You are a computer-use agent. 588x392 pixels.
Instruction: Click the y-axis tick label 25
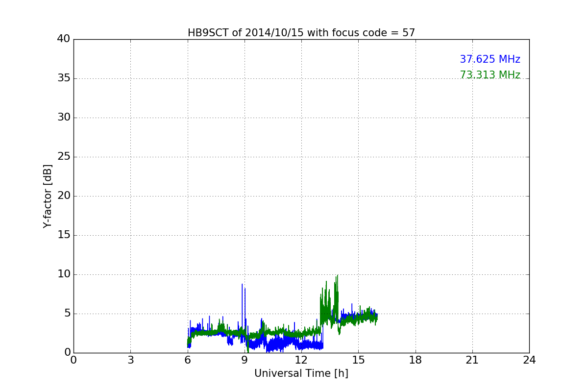tap(64, 156)
